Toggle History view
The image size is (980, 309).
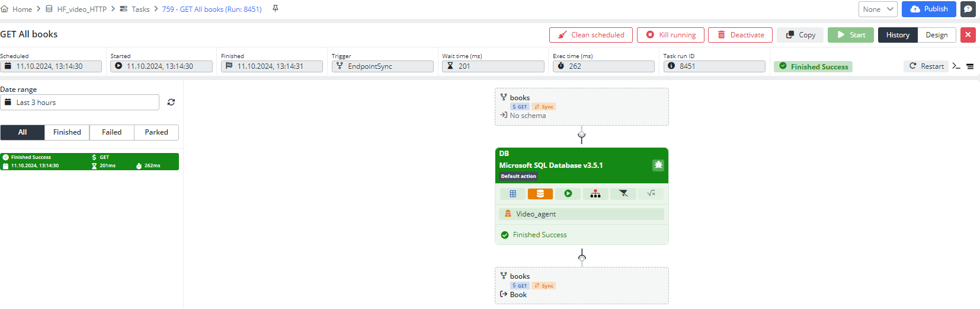coord(897,35)
